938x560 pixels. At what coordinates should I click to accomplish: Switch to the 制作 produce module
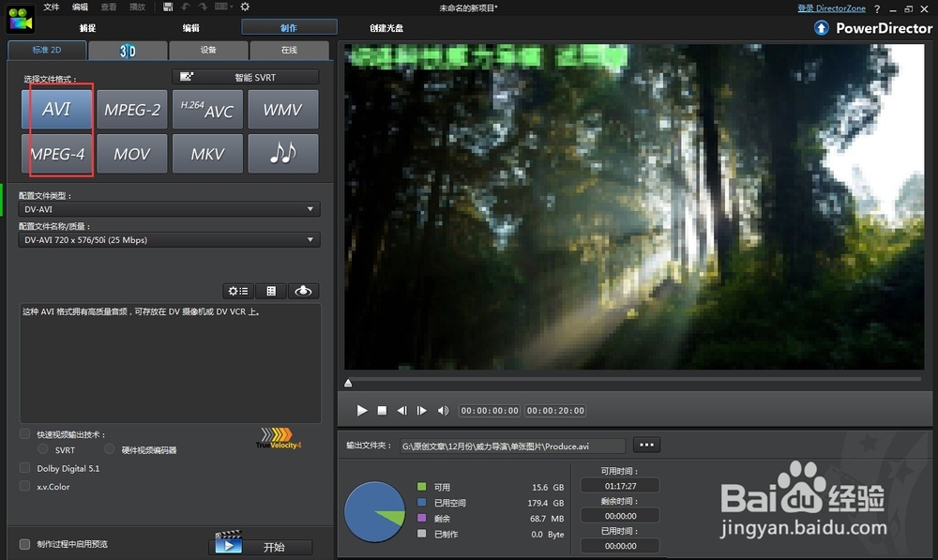(289, 27)
